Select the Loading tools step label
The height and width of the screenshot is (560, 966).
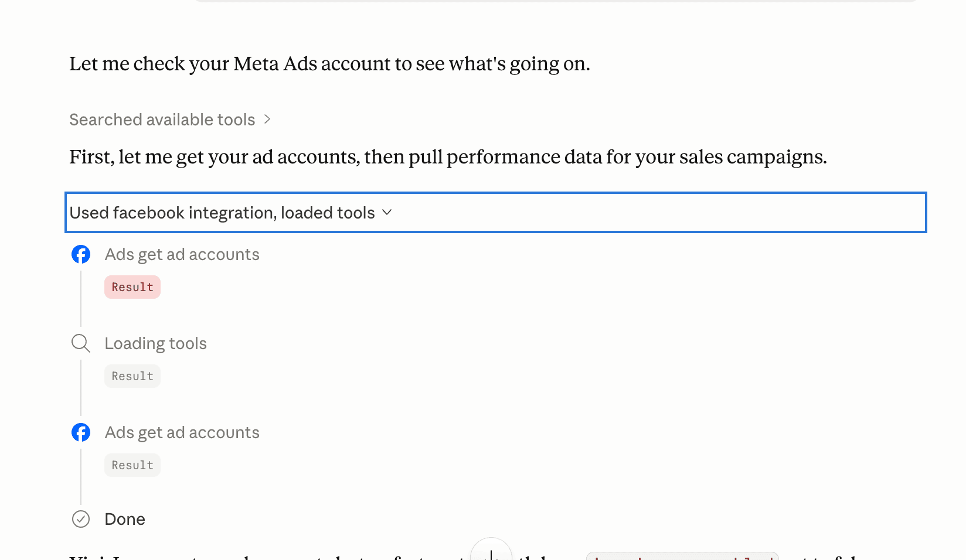click(x=155, y=343)
